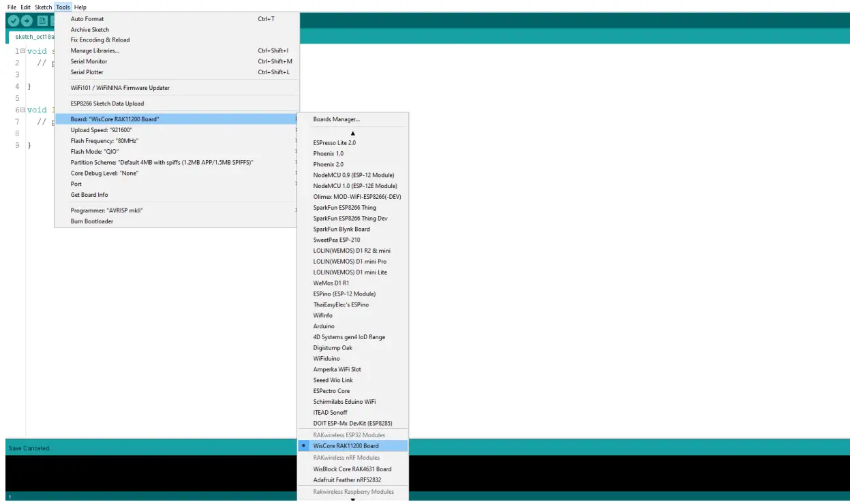850x504 pixels.
Task: Select Phoenix 1.0 board
Action: click(x=353, y=154)
